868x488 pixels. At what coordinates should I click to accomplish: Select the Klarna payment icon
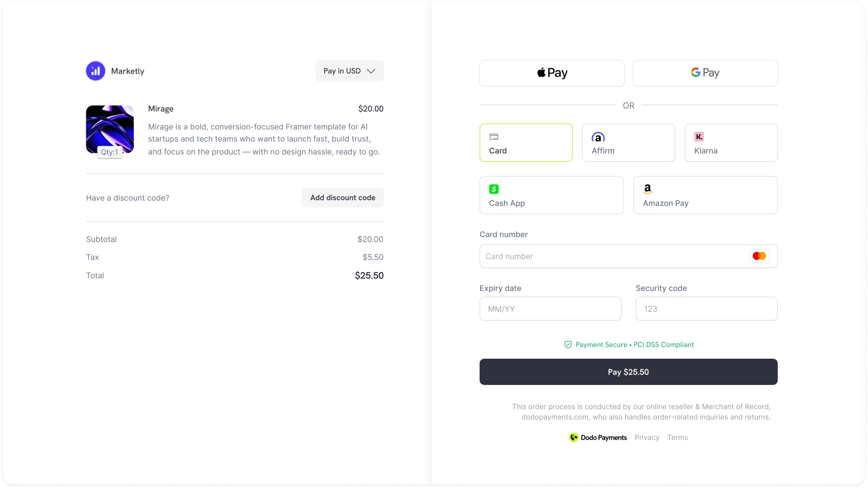click(699, 137)
